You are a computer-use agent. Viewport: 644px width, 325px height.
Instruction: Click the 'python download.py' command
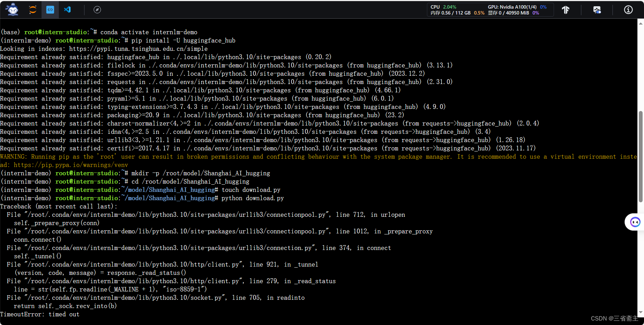coord(252,198)
